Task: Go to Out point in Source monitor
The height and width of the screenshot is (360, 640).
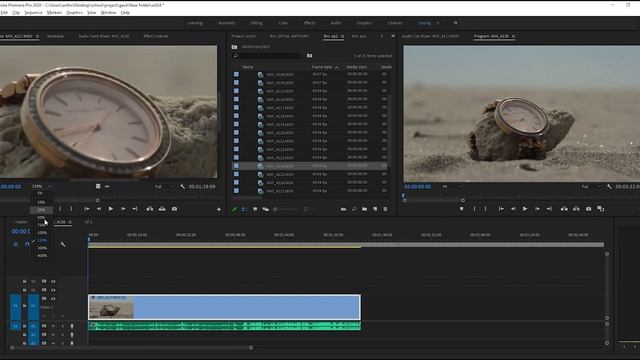Action: point(135,209)
